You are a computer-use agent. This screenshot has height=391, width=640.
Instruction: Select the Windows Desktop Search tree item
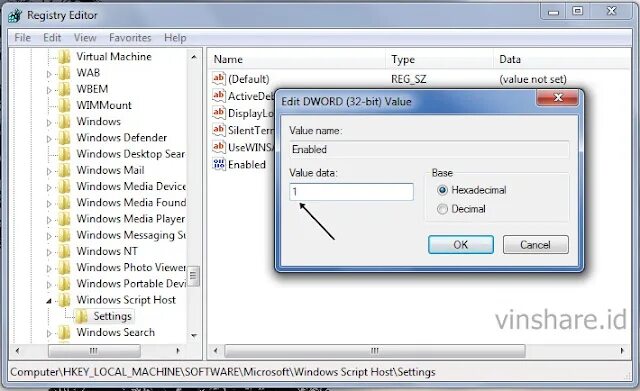pos(131,154)
